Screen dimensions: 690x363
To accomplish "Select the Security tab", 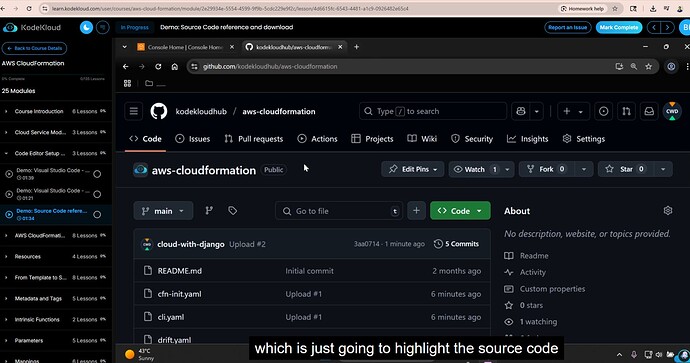I will point(472,139).
